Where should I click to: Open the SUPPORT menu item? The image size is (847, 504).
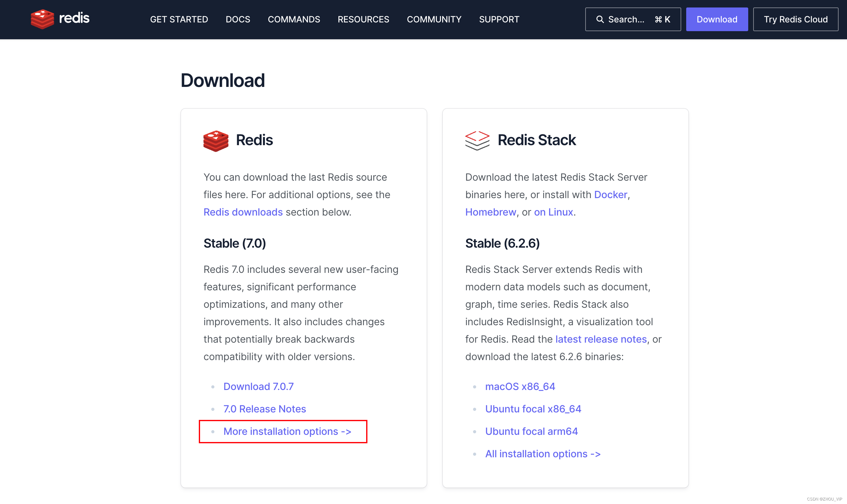coord(499,19)
